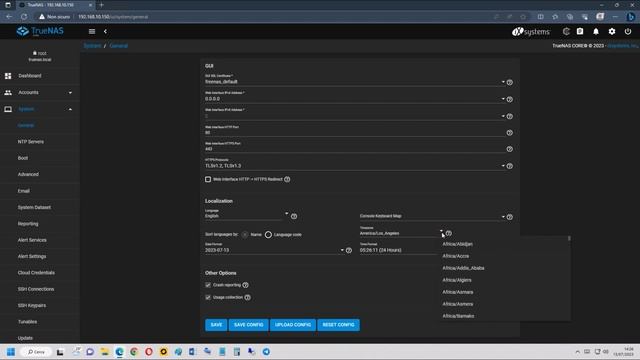Show help for Console Keyboard Map

tap(509, 217)
